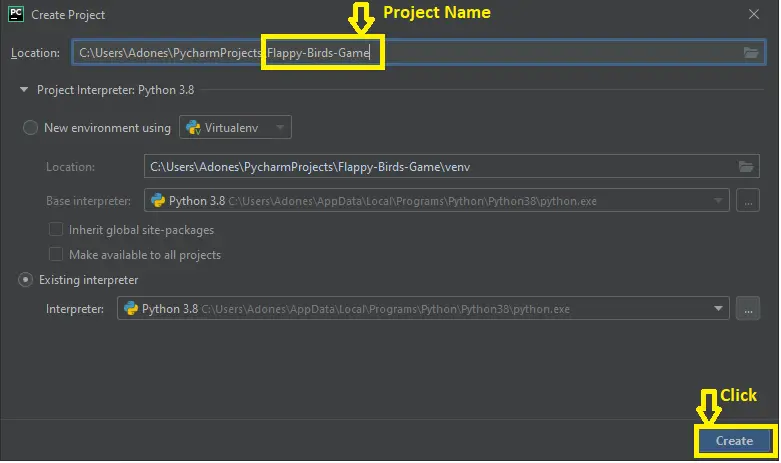Click the Create button
Viewport: 781px width, 463px height.
coord(734,441)
